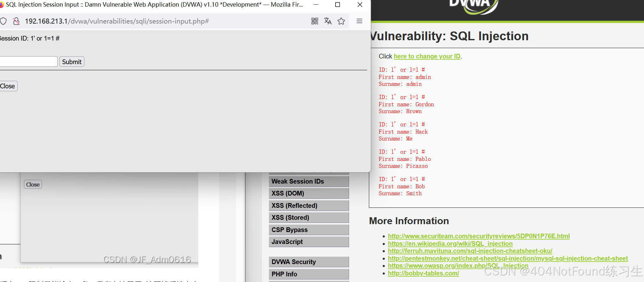Click 'Surname: admin' result text
Screen dimensions: 644x282
pyautogui.click(x=400, y=84)
